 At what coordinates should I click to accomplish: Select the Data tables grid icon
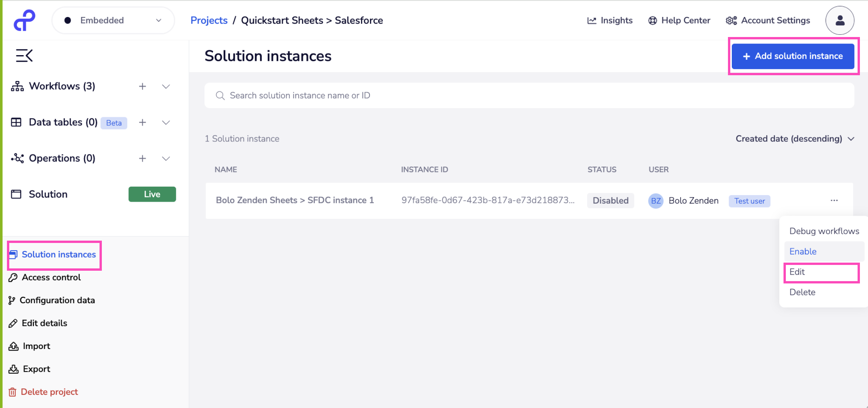[16, 122]
